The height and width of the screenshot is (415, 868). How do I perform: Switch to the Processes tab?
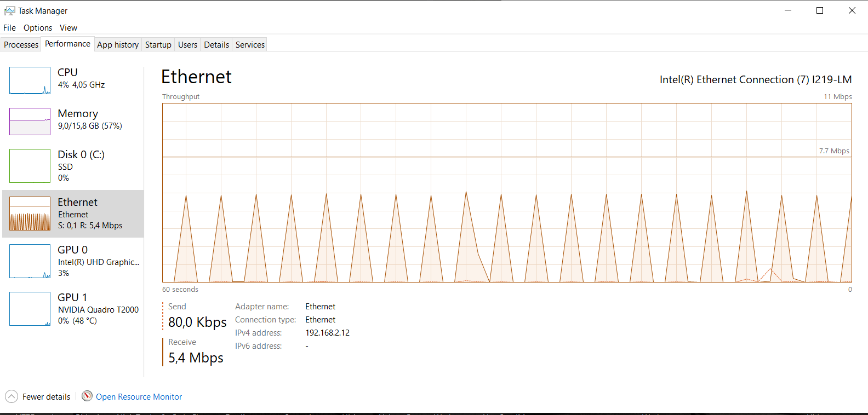point(21,45)
